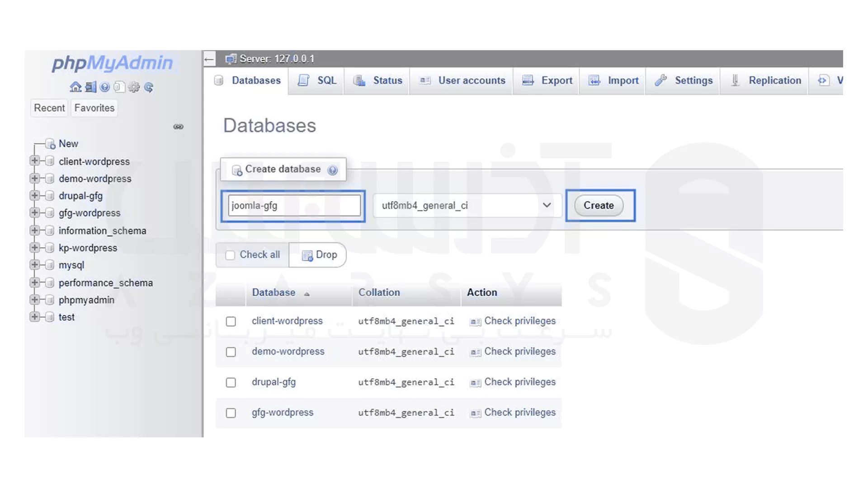Open the SQL tab
This screenshot has height=488, width=868.
(317, 80)
